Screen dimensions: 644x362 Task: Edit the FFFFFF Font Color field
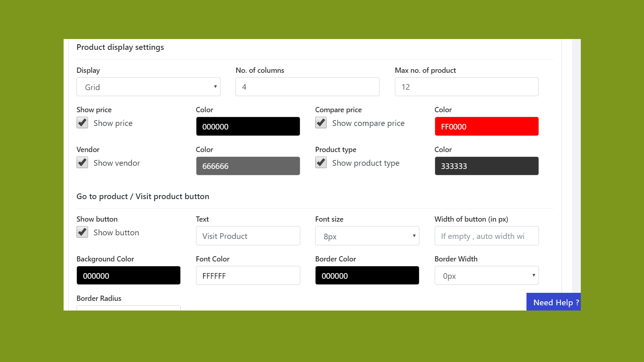(248, 275)
